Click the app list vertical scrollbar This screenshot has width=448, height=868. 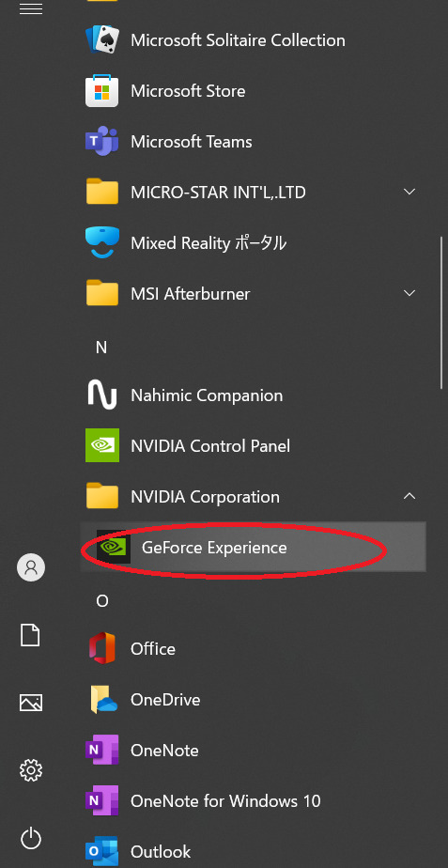pos(441,313)
